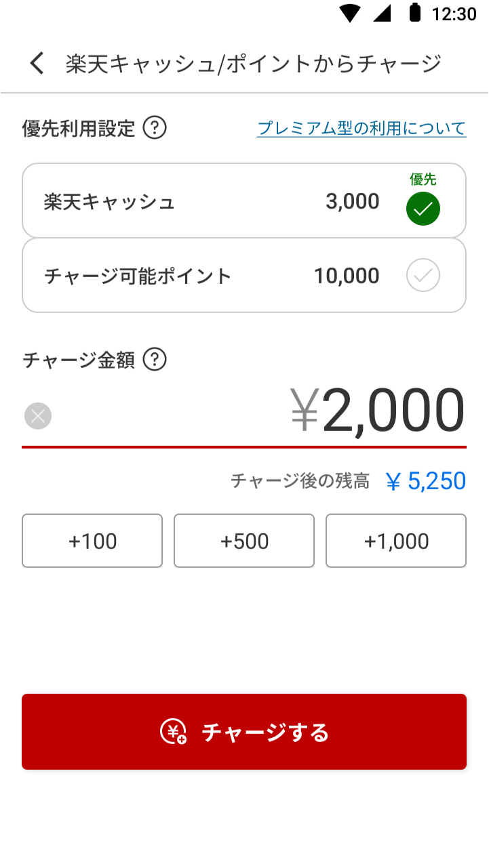Open help icon beside 優先利用設定
This screenshot has height=868, width=489.
pos(155,127)
